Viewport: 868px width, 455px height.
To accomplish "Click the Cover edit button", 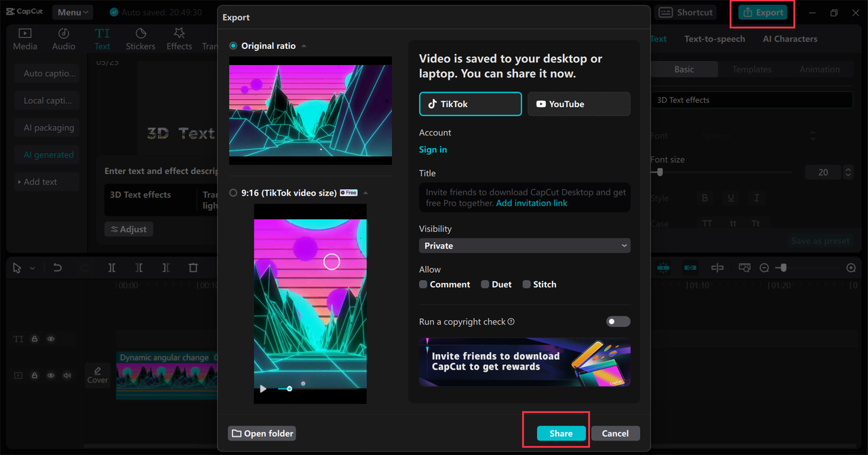I will pos(98,375).
